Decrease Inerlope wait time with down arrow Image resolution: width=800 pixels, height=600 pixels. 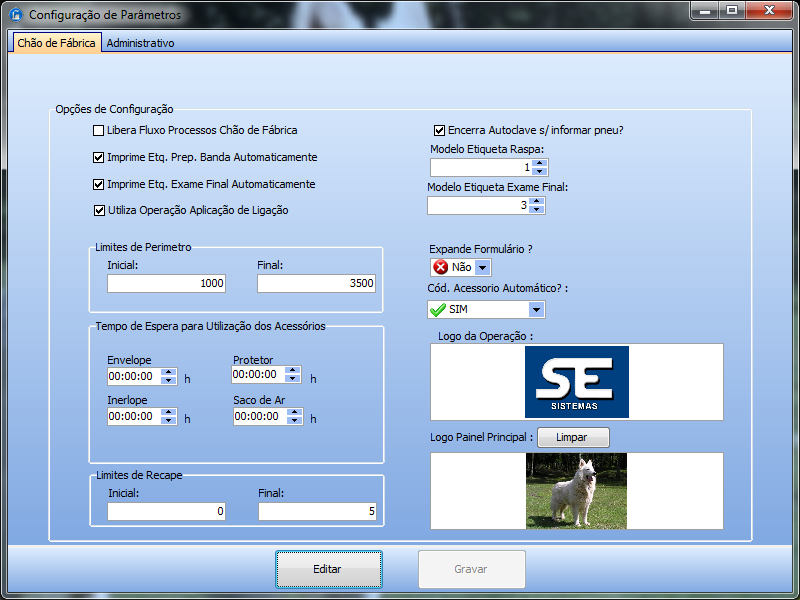click(x=168, y=421)
